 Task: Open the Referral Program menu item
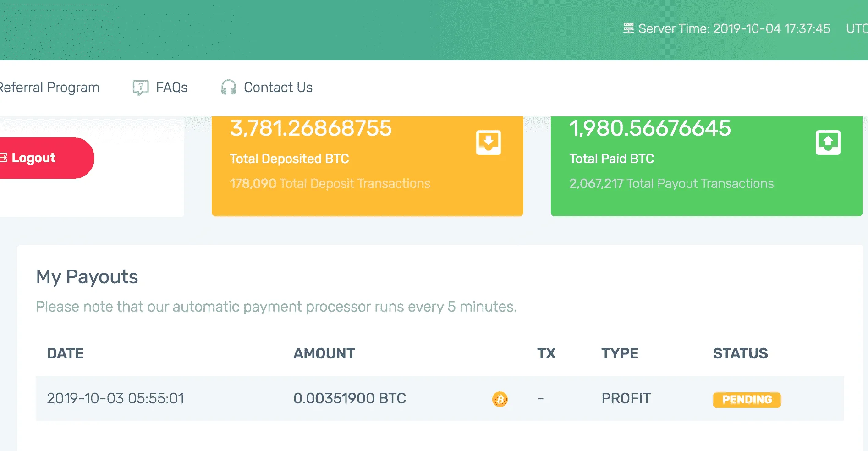coord(49,88)
